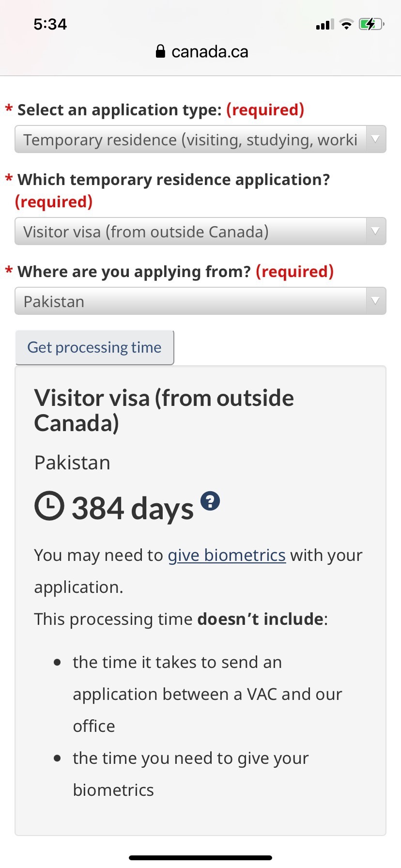Tap the 'Select an application type' label

point(119,110)
